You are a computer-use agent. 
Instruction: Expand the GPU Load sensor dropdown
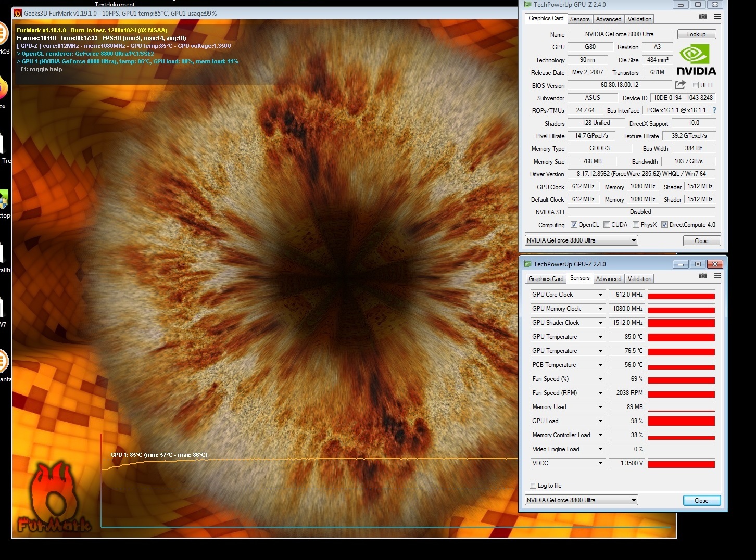[x=600, y=421]
